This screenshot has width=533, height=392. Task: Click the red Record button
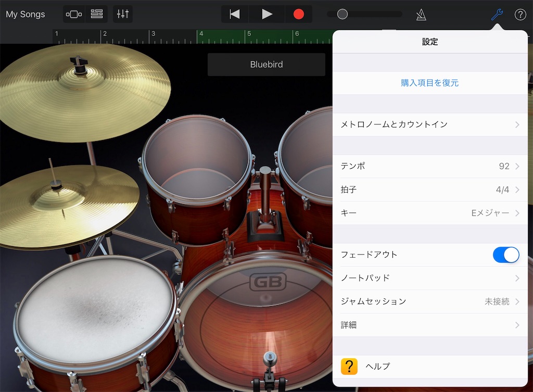[x=298, y=14]
